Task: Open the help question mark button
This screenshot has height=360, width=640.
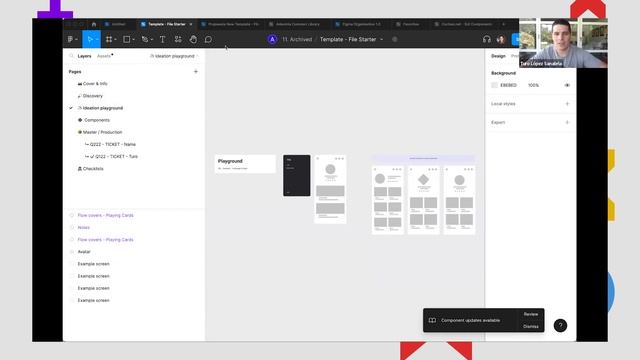Action: 560,325
